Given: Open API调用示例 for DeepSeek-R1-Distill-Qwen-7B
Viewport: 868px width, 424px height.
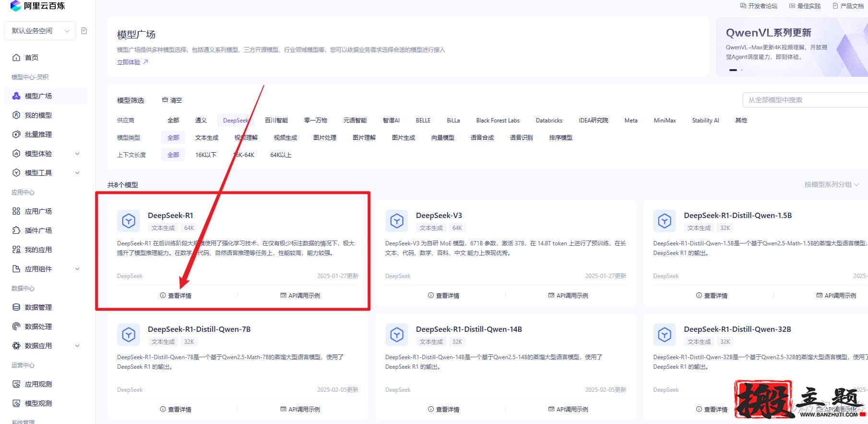Looking at the screenshot, I should 300,410.
